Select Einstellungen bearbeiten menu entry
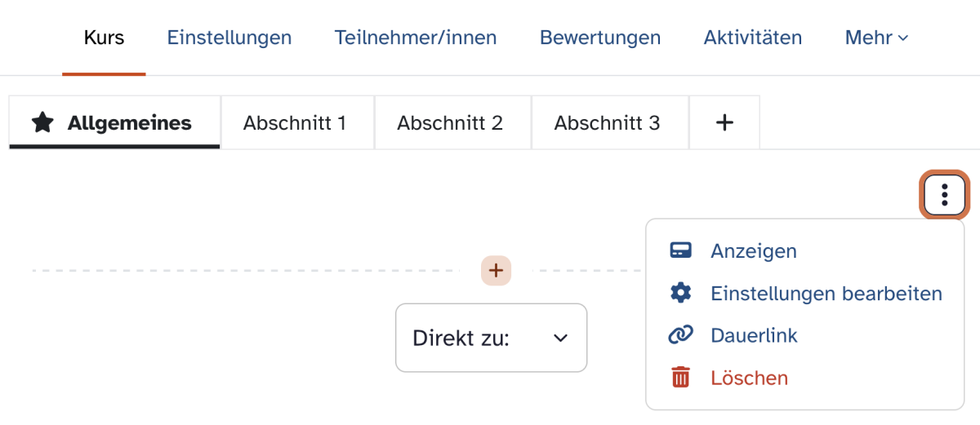980x425 pixels. (826, 293)
